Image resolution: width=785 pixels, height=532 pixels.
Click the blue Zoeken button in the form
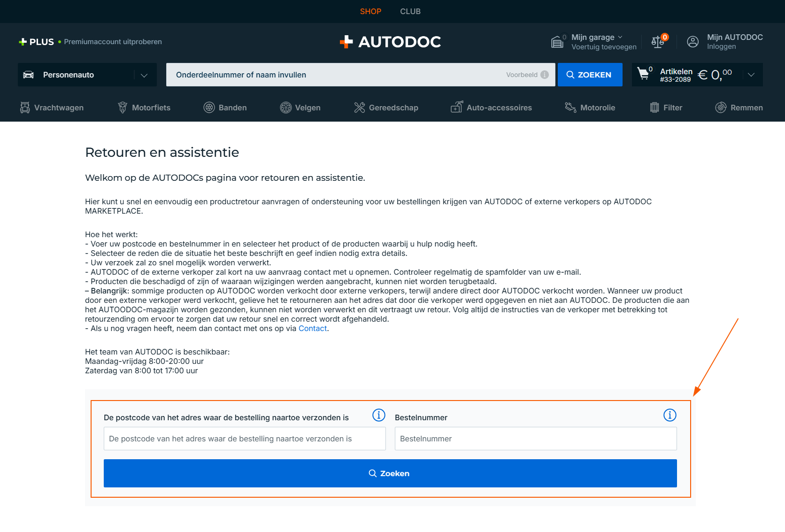click(390, 473)
